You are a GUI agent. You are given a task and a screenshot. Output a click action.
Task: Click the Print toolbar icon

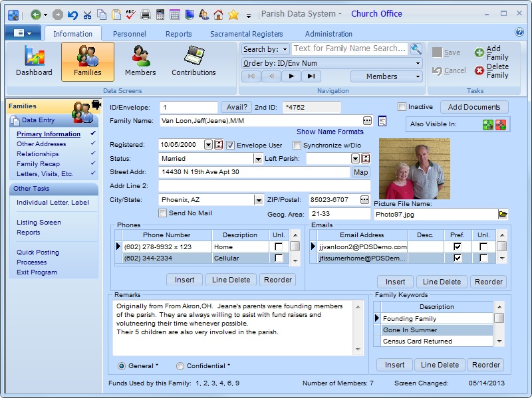(x=146, y=13)
